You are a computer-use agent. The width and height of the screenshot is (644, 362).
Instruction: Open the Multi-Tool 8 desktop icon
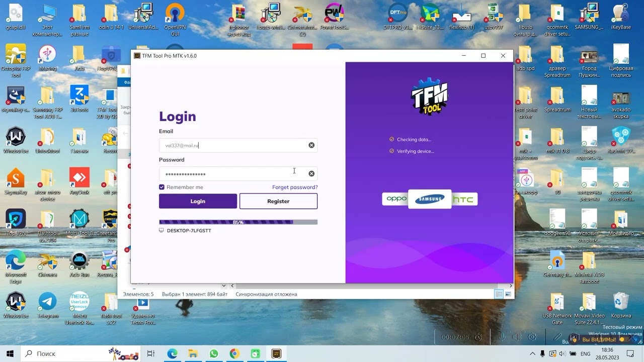point(79,223)
